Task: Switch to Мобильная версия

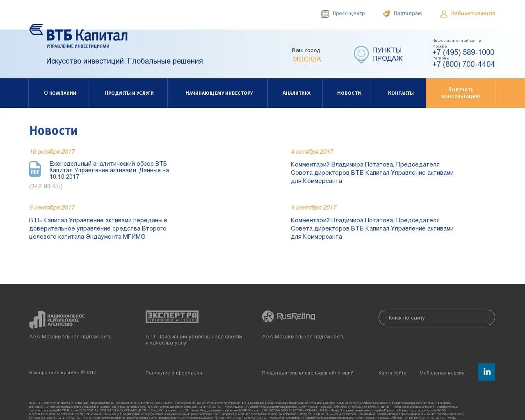Action: pos(442,373)
